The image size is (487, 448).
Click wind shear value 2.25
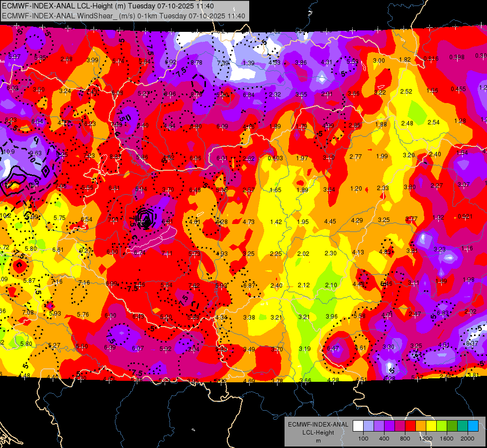(276, 254)
